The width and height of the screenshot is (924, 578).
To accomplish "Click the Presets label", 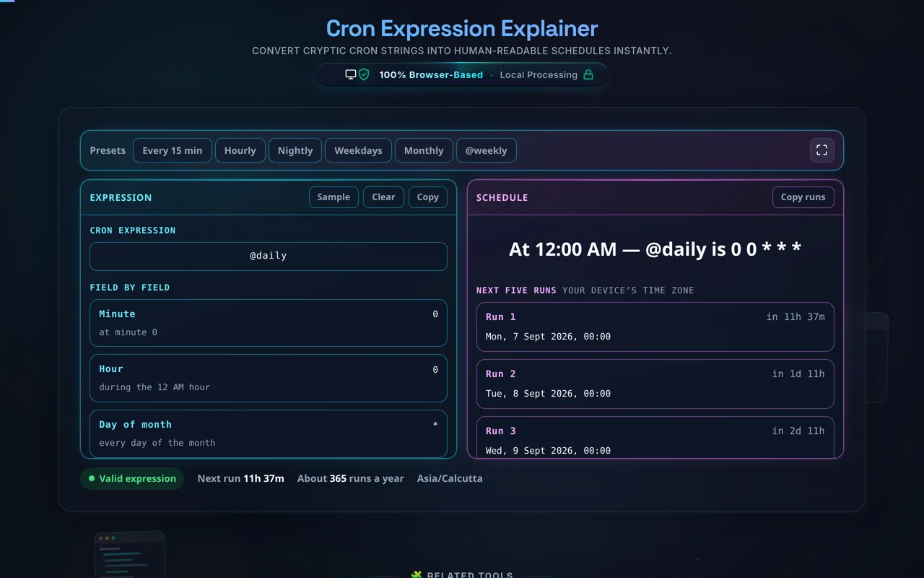I will click(108, 150).
